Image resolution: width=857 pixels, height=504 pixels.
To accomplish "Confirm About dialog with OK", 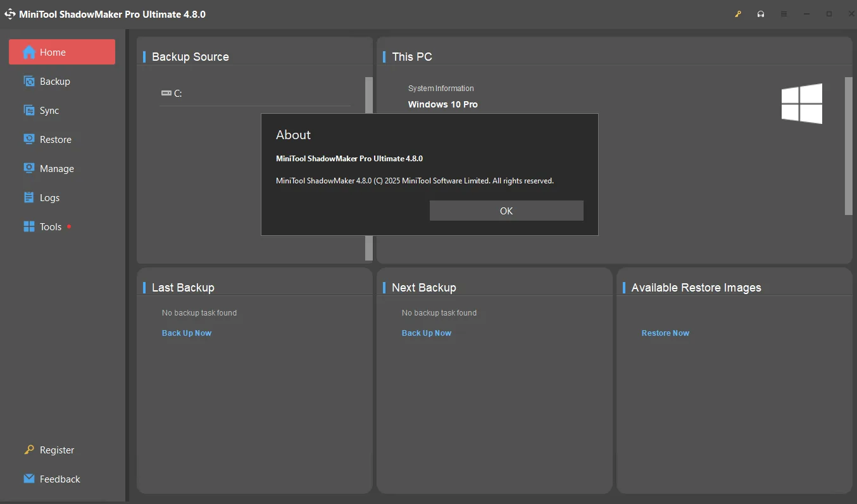I will (506, 211).
